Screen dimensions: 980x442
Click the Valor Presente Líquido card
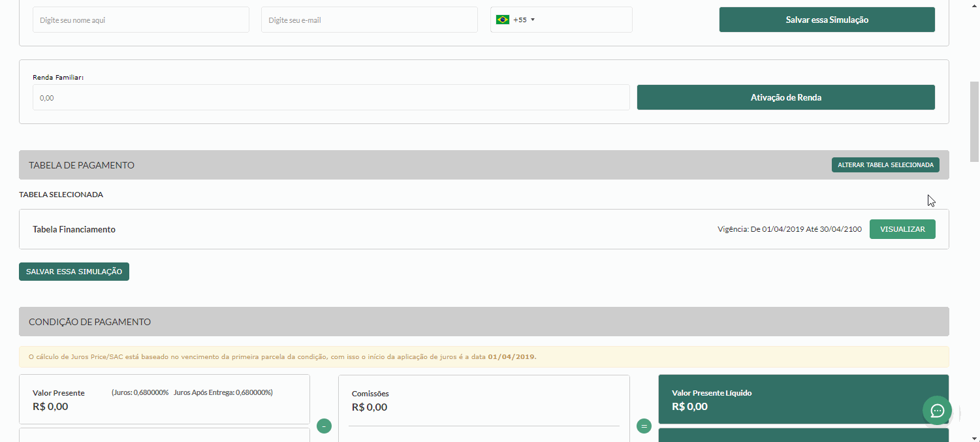click(803, 400)
